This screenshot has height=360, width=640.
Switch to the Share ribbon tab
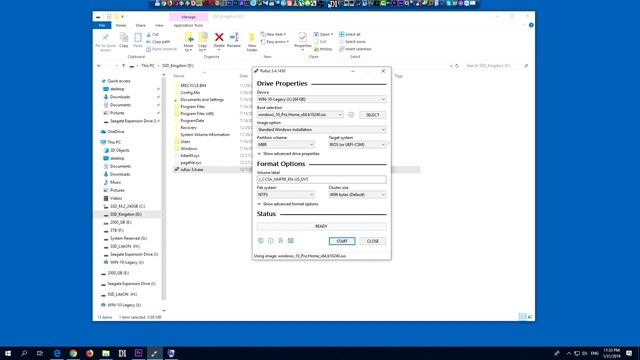pyautogui.click(x=140, y=25)
